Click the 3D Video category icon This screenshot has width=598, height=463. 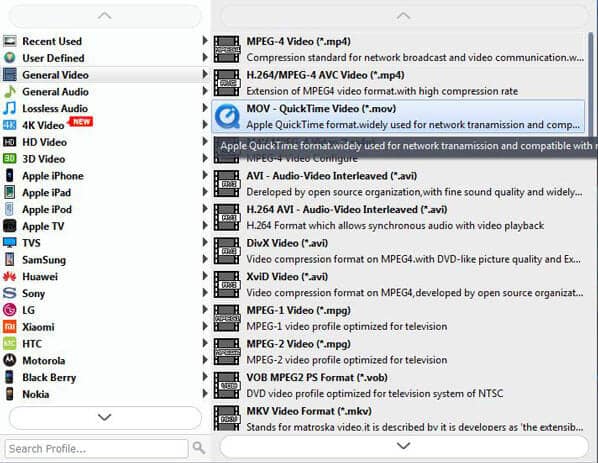click(x=10, y=159)
